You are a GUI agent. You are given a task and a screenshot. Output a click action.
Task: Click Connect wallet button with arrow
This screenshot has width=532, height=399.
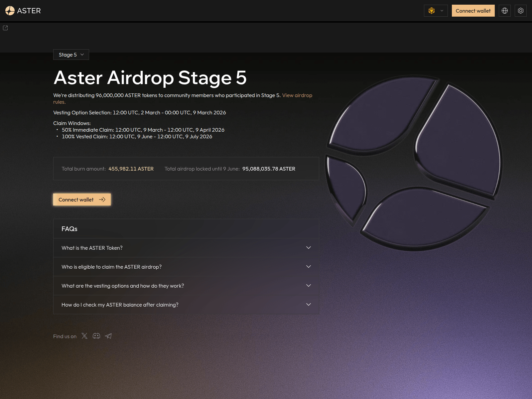click(82, 199)
